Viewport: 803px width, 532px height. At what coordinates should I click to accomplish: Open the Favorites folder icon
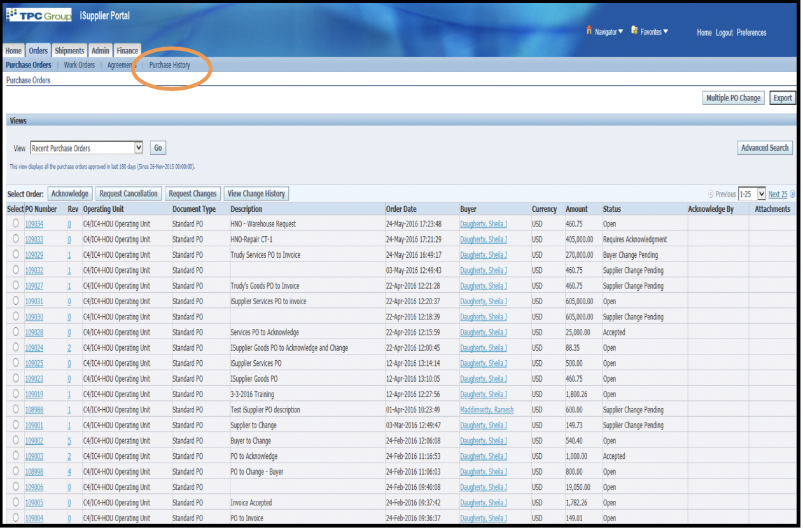click(x=634, y=30)
